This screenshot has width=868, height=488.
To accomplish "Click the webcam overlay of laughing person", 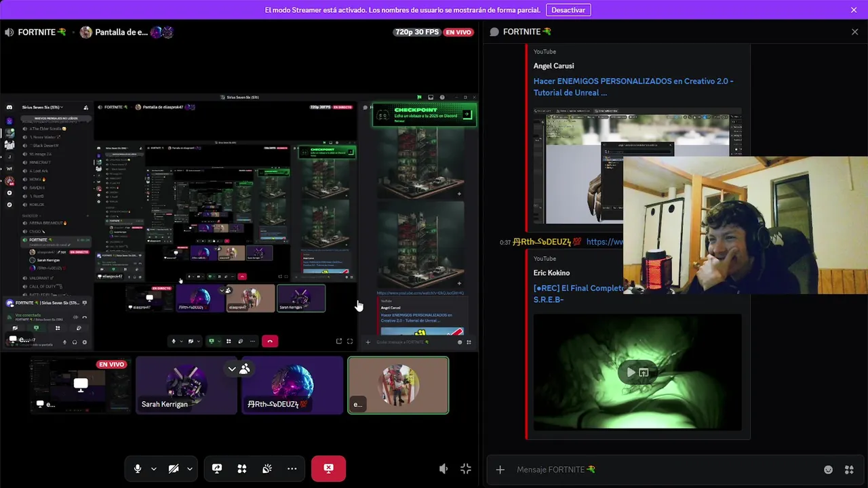I will [x=745, y=226].
